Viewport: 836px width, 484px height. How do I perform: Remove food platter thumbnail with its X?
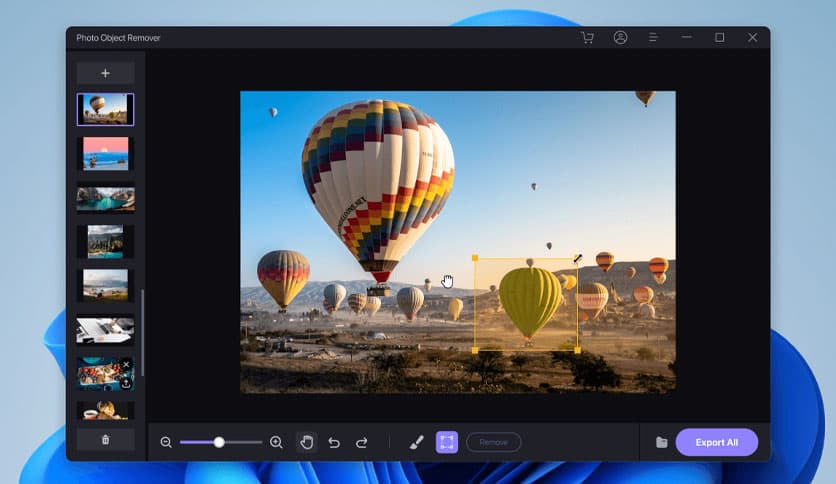click(126, 365)
